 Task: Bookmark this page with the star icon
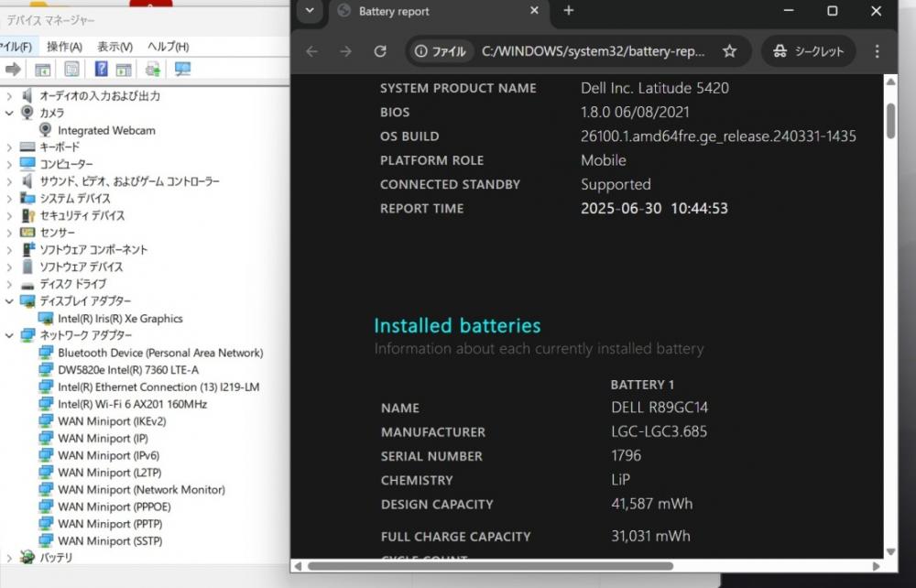click(x=730, y=51)
